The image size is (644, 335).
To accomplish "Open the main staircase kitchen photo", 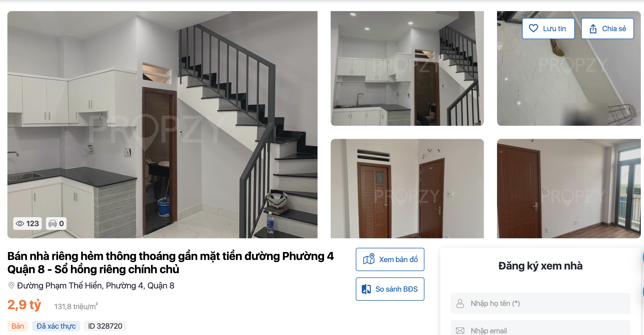I will (162, 124).
